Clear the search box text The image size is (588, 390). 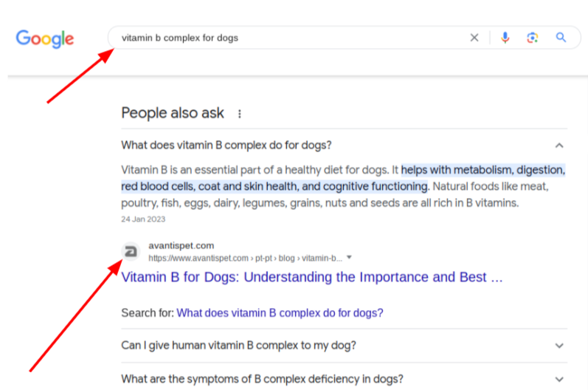(474, 38)
